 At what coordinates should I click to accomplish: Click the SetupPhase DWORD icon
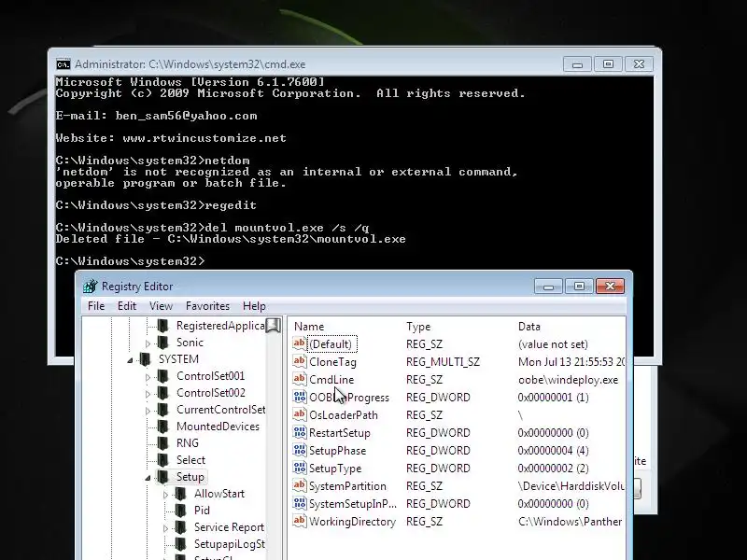(299, 450)
